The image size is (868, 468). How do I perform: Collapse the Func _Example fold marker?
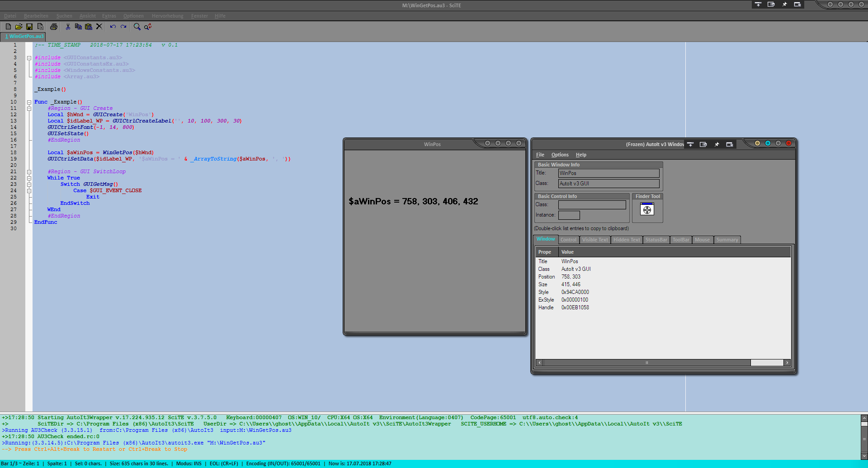[29, 102]
